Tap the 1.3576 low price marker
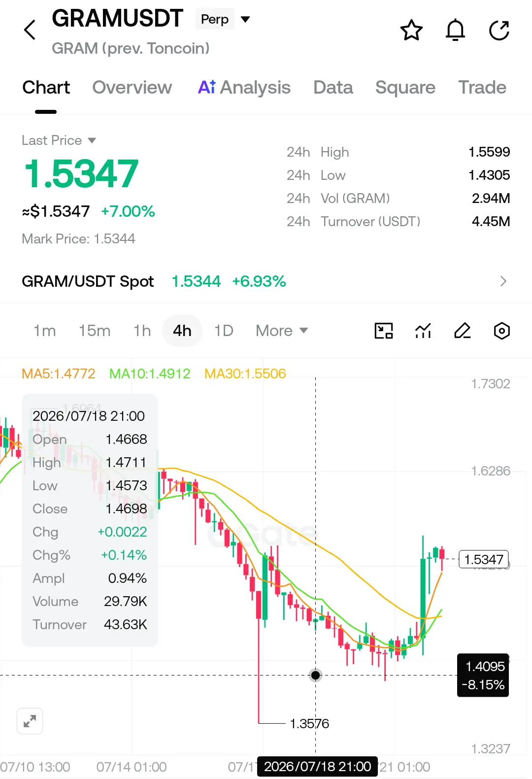Image resolution: width=532 pixels, height=779 pixels. tap(309, 723)
